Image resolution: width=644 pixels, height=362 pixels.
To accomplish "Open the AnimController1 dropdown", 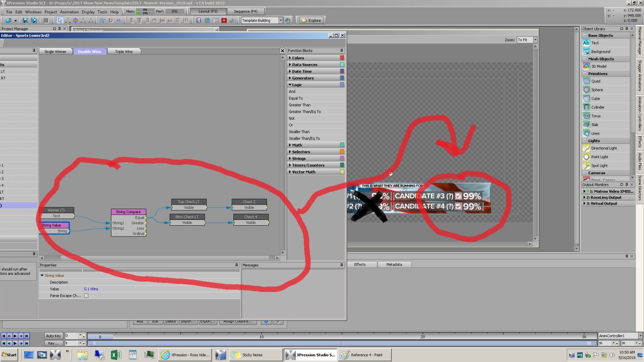I will point(640,336).
